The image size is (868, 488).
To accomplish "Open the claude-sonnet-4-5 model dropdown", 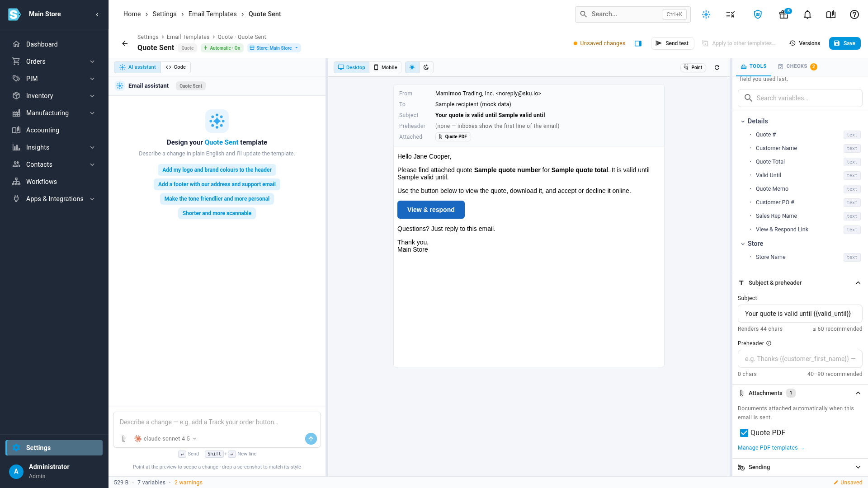I will [165, 439].
